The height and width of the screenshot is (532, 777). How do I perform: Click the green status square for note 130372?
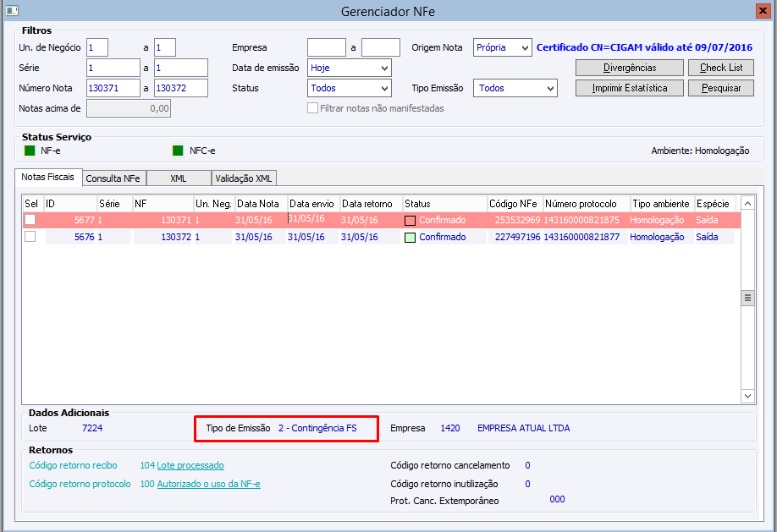tap(410, 238)
